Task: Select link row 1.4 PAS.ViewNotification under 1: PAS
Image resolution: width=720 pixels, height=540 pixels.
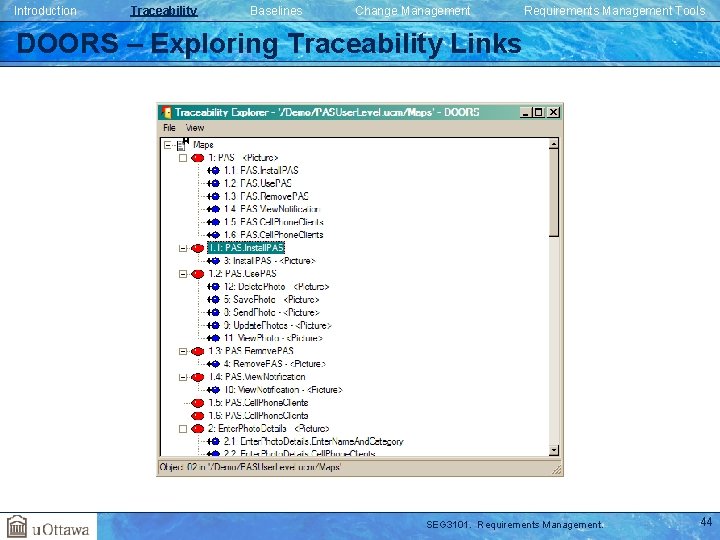Action: (271, 209)
